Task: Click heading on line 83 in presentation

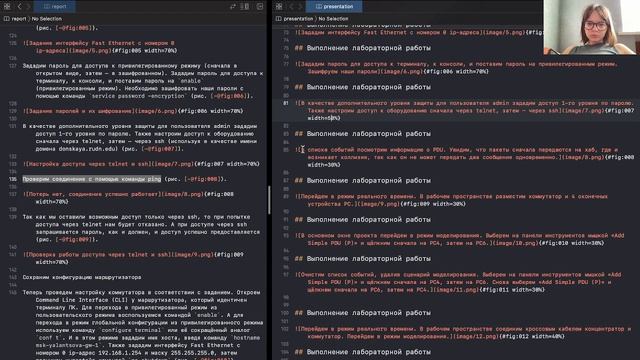Action: tap(362, 133)
